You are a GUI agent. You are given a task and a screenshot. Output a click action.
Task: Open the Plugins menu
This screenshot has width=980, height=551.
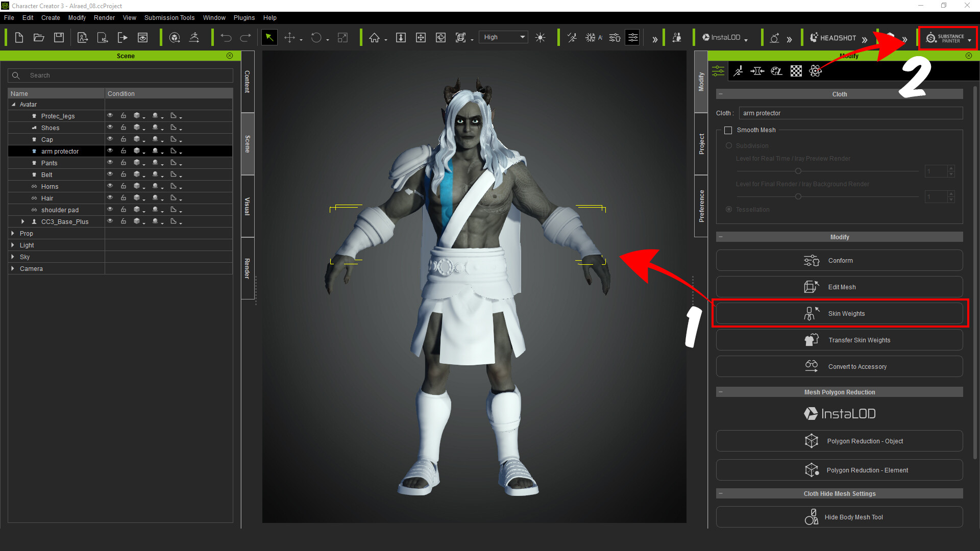point(244,17)
